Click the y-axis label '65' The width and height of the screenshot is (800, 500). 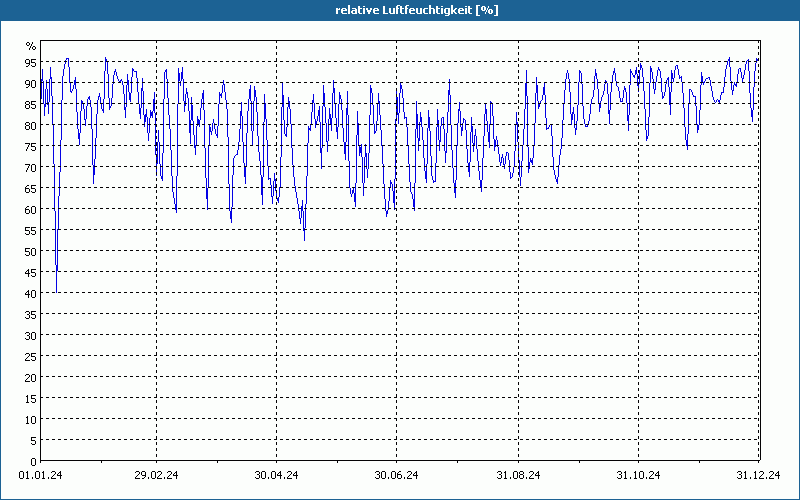click(x=31, y=189)
